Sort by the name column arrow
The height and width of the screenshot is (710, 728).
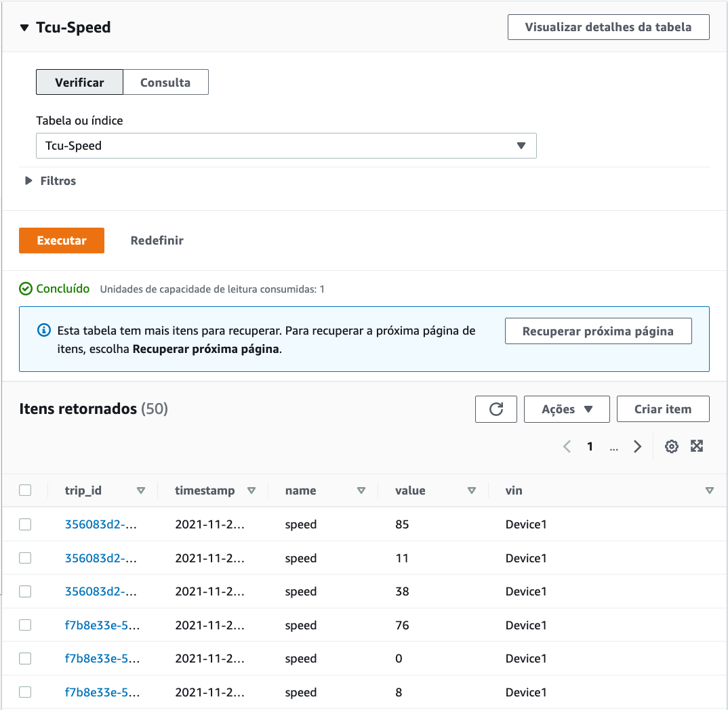tap(361, 490)
